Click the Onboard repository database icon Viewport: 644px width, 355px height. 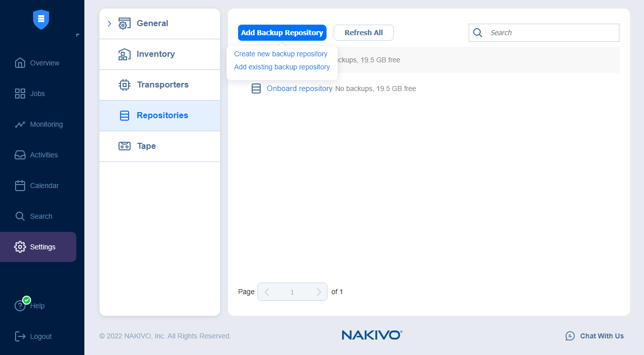[x=256, y=88]
